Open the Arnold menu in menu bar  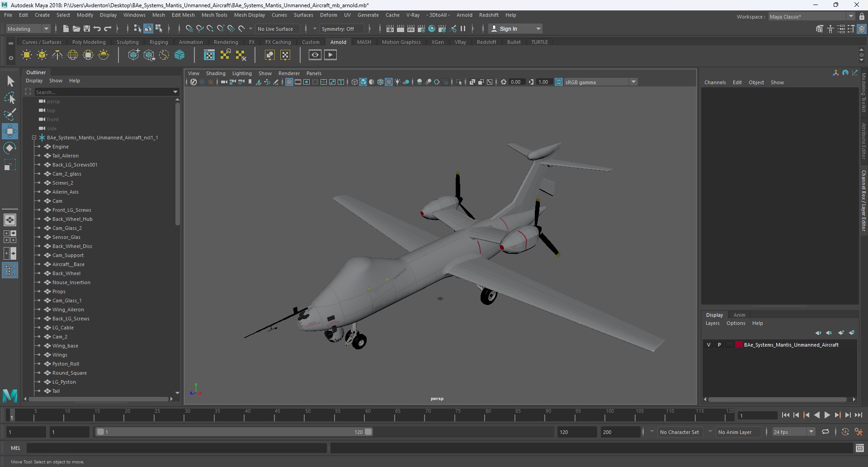(x=464, y=15)
